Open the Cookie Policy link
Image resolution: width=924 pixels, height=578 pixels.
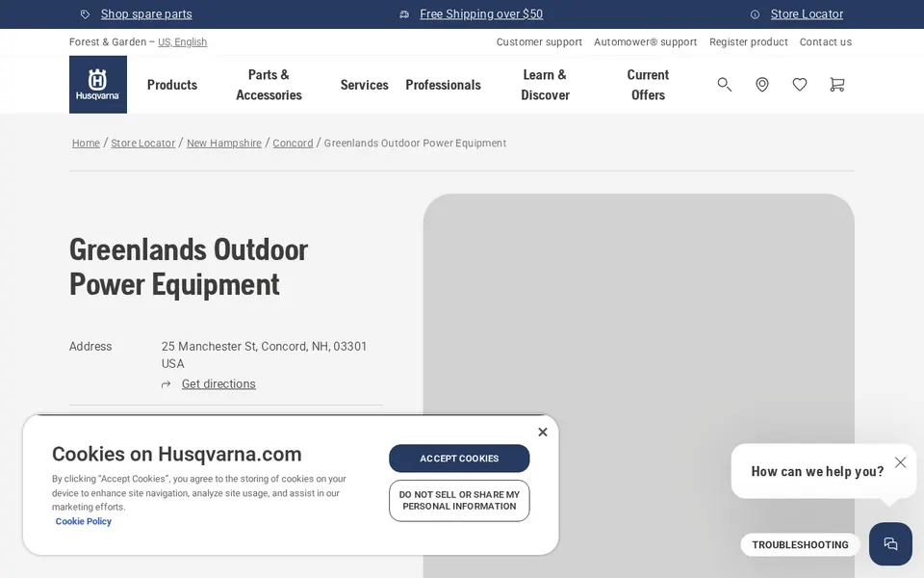click(83, 521)
